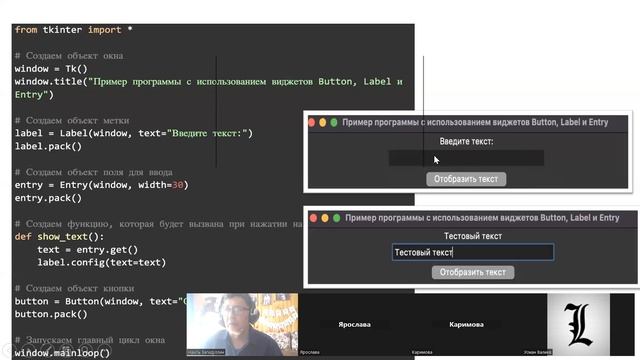This screenshot has width=640, height=360.
Task: Click the 'window.title(' code line
Action: 209,82
